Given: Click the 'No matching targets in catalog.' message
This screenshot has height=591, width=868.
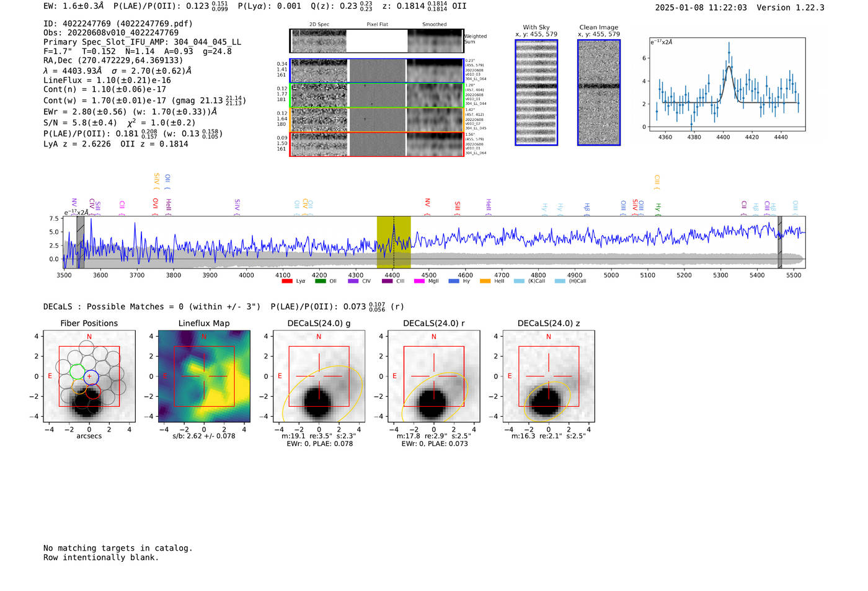Looking at the screenshot, I should [x=118, y=548].
